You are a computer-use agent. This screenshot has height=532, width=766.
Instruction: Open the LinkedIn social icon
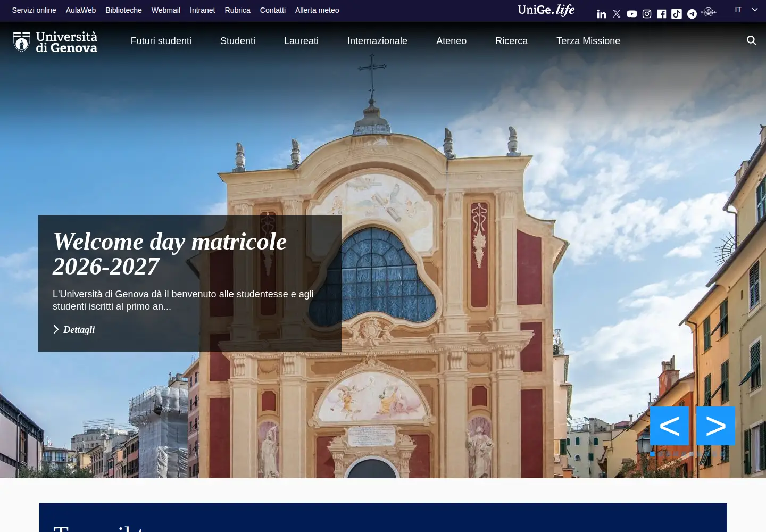pos(602,14)
